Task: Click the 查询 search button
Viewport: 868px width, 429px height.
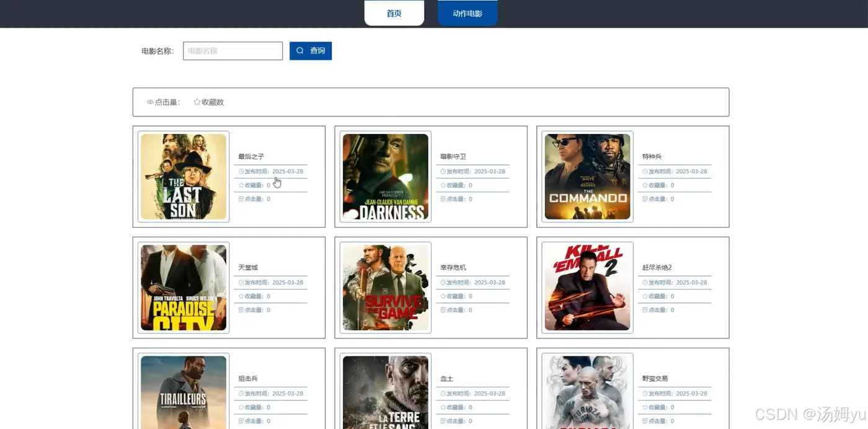Action: tap(311, 51)
